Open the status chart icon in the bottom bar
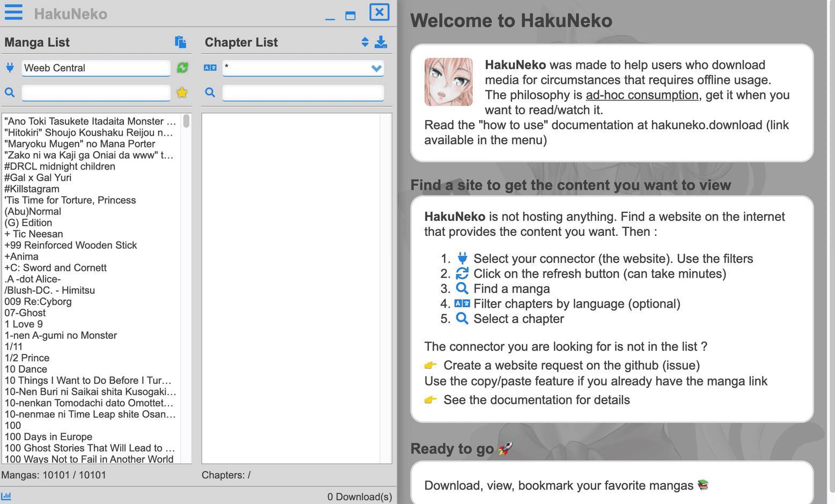Image resolution: width=835 pixels, height=504 pixels. (6, 496)
